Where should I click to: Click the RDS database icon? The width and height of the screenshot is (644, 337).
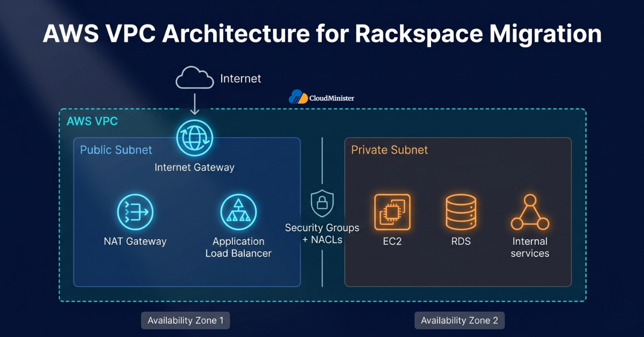pos(461,212)
